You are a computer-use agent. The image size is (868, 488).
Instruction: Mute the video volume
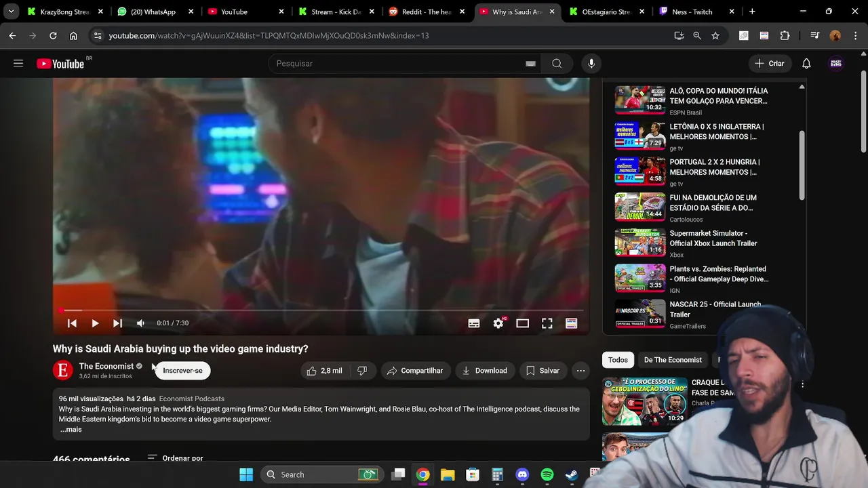pos(140,323)
